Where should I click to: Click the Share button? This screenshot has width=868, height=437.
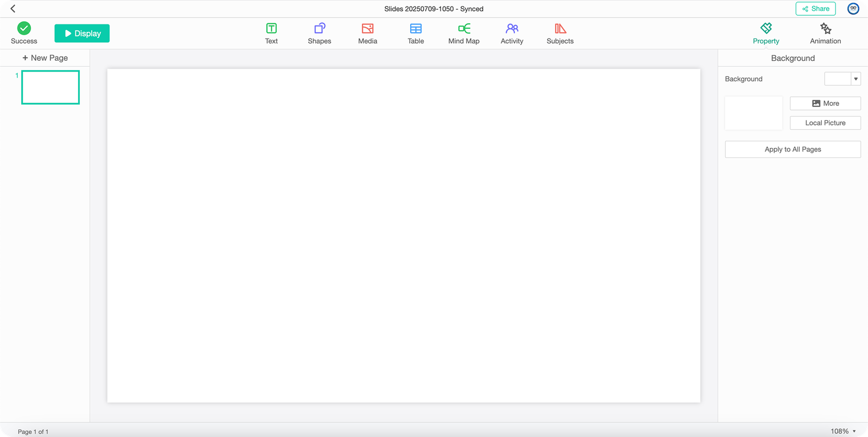pyautogui.click(x=815, y=9)
